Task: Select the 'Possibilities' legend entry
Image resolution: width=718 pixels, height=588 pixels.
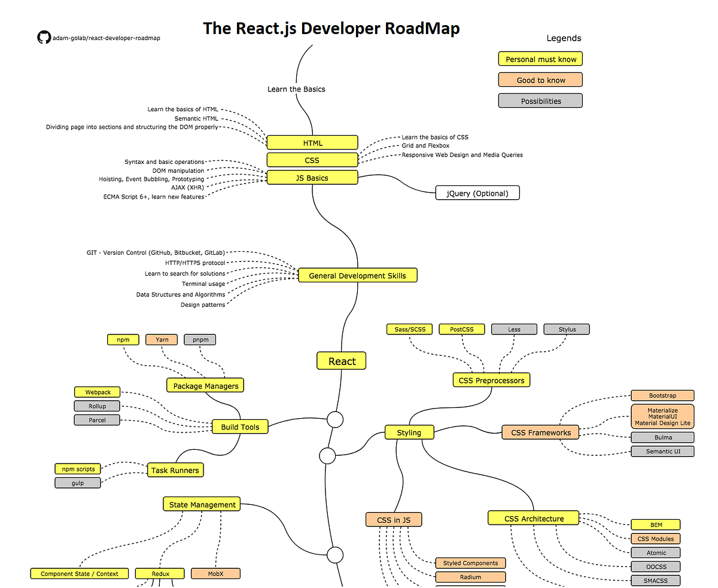Action: tap(540, 100)
